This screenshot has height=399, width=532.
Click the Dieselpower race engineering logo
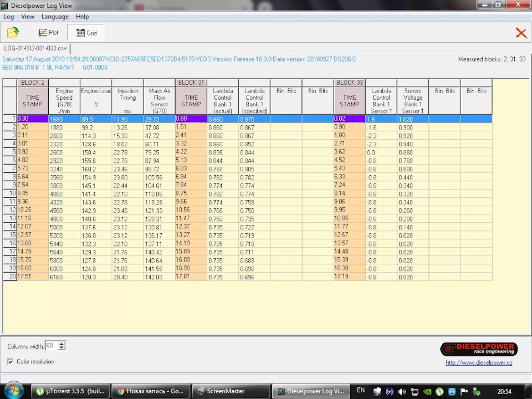479,349
